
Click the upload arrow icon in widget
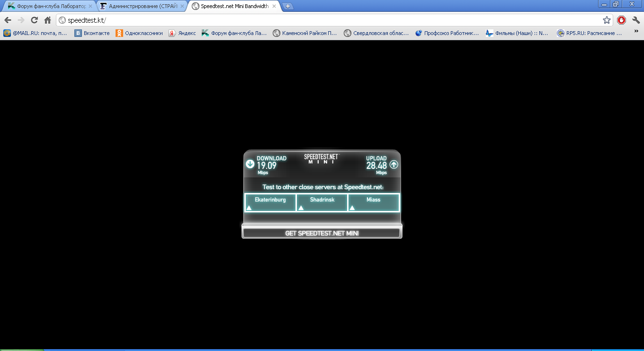394,165
